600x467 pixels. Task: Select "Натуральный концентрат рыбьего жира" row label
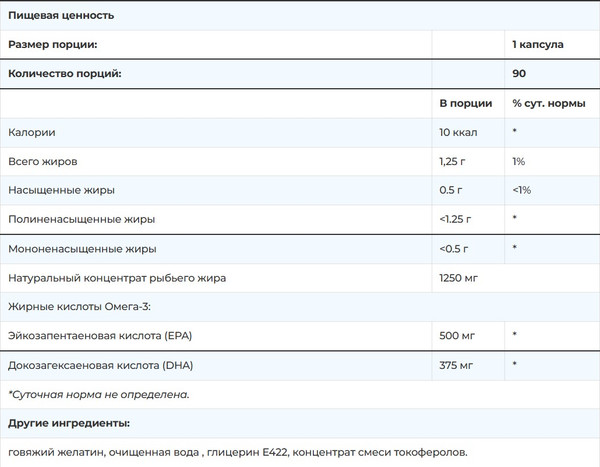118,277
